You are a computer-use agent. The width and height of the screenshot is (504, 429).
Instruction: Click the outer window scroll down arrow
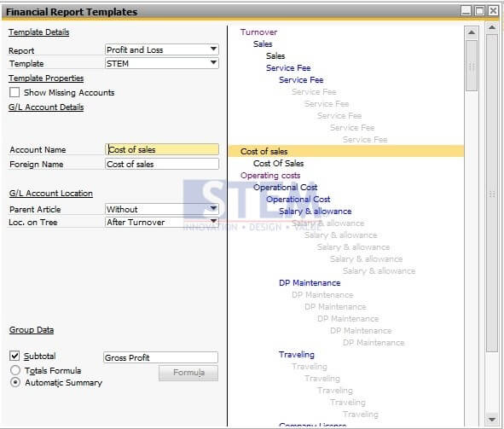coord(492,419)
